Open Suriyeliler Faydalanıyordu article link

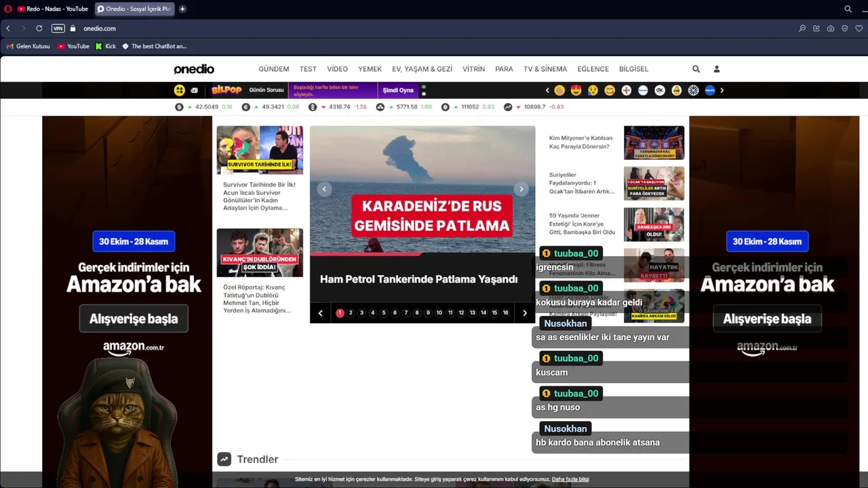coord(582,183)
